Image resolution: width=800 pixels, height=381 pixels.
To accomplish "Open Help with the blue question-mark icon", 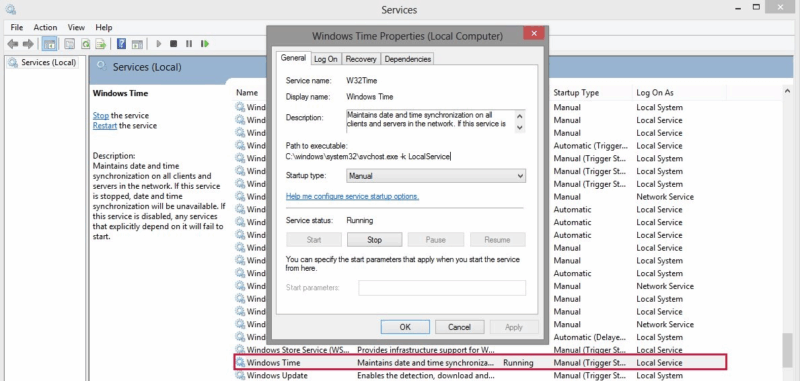I will tap(121, 44).
